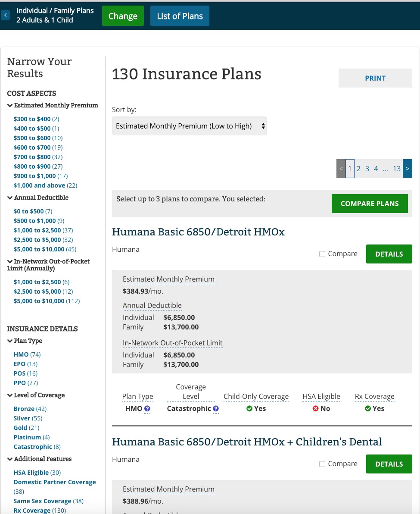The height and width of the screenshot is (514, 420).
Task: Filter by HSA Eligible feature
Action: point(31,473)
